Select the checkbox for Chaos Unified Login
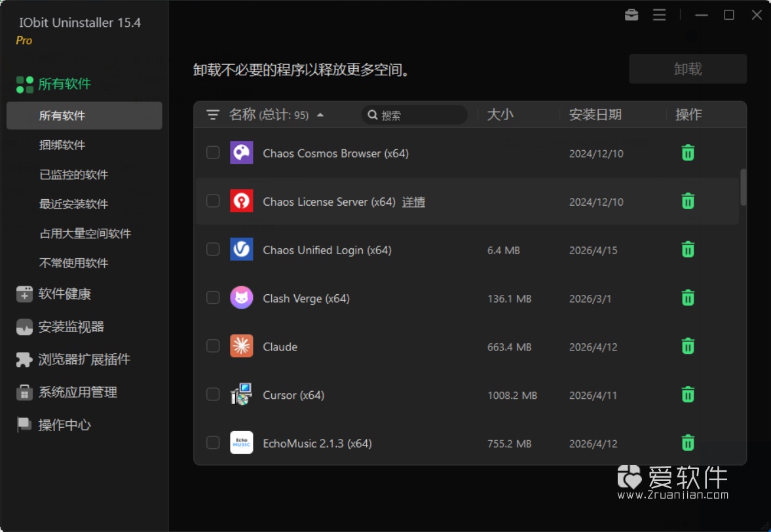The image size is (771, 532). point(212,250)
